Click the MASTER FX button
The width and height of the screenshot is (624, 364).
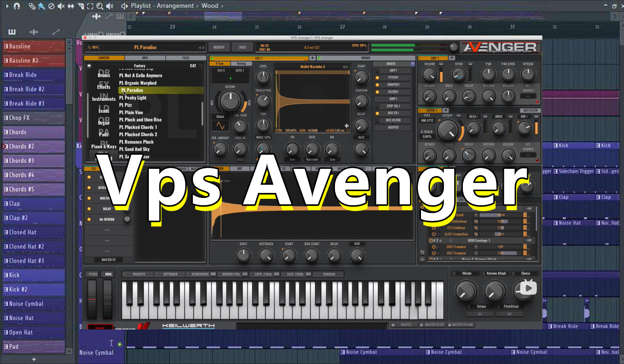coord(108,260)
